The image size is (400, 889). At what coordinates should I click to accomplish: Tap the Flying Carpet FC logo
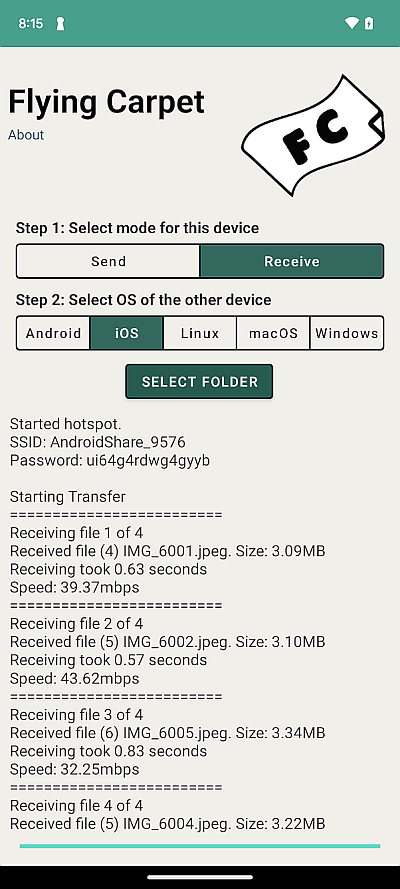(x=313, y=135)
